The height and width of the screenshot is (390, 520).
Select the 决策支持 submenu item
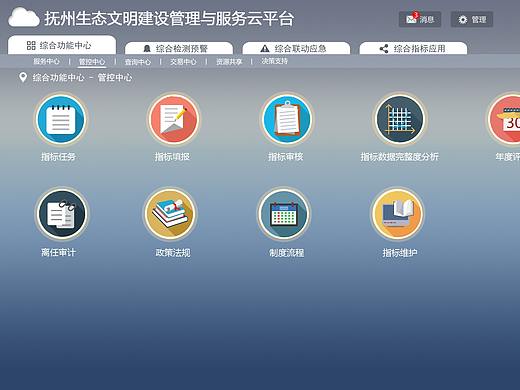(x=275, y=61)
